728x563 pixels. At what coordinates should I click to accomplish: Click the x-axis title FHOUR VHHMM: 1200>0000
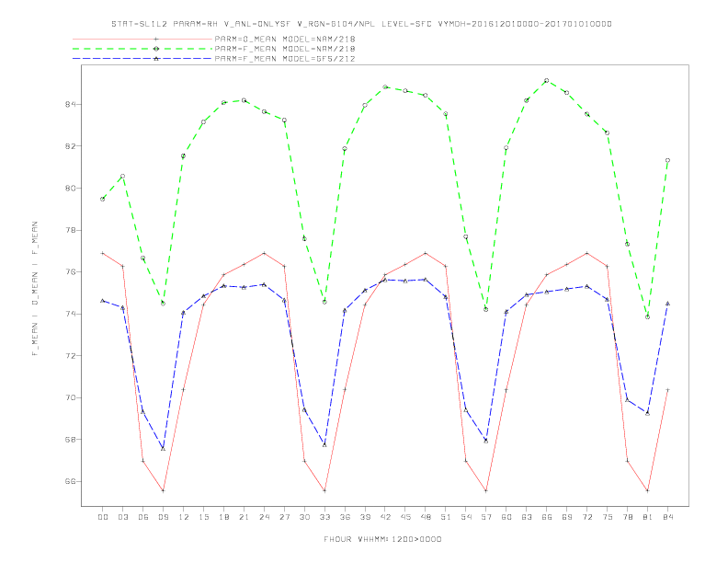382,539
